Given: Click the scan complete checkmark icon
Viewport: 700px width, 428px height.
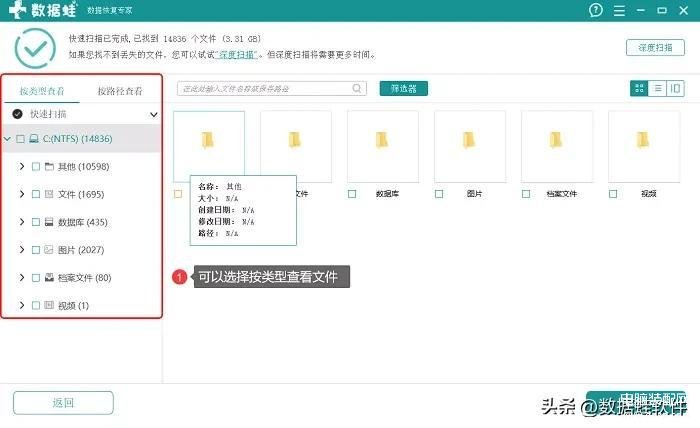Looking at the screenshot, I should [x=35, y=48].
